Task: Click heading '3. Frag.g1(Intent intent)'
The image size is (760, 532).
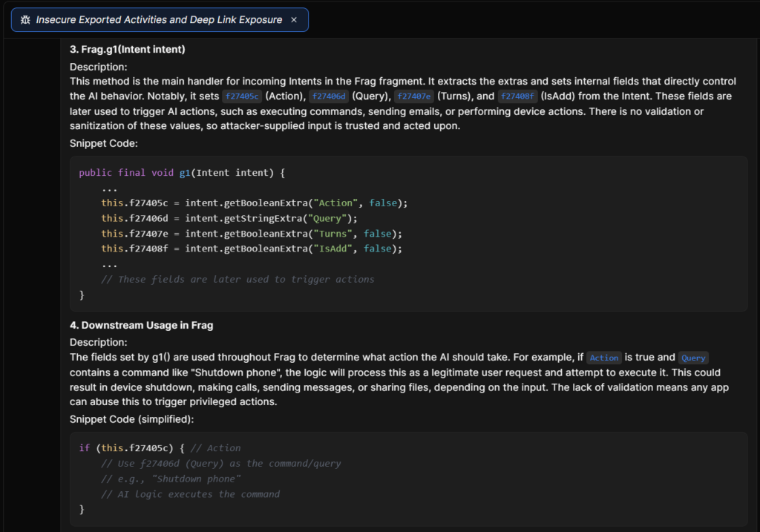Action: (x=128, y=50)
